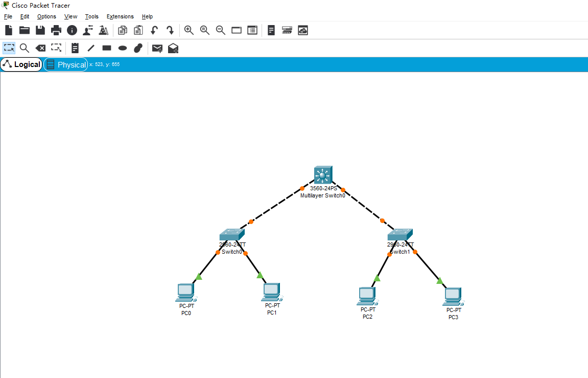The width and height of the screenshot is (588, 378).
Task: Select the Draw Line tool
Action: [x=91, y=48]
